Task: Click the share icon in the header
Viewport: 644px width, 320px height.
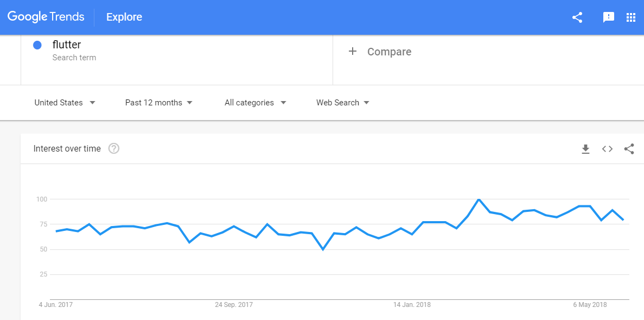Action: pos(577,17)
